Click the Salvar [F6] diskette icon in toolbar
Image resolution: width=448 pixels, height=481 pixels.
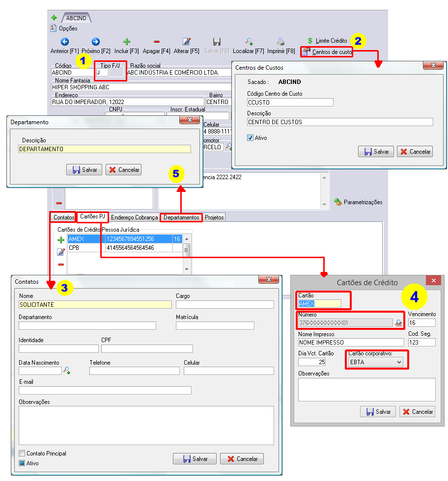point(217,42)
